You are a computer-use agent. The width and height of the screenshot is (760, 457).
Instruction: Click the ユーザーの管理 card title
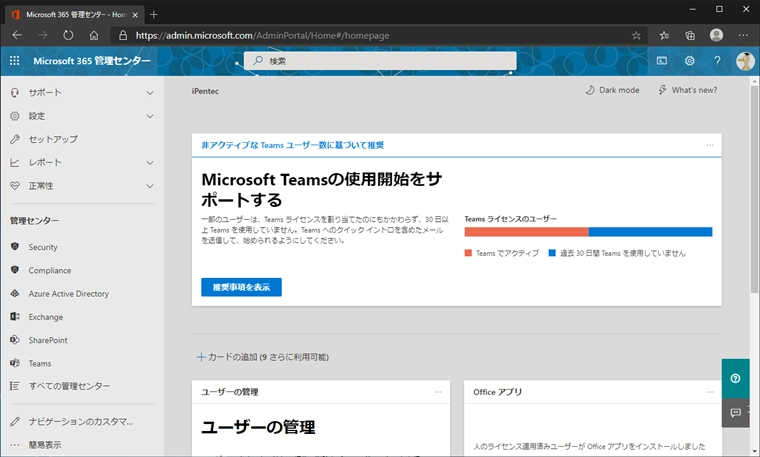pyautogui.click(x=230, y=392)
